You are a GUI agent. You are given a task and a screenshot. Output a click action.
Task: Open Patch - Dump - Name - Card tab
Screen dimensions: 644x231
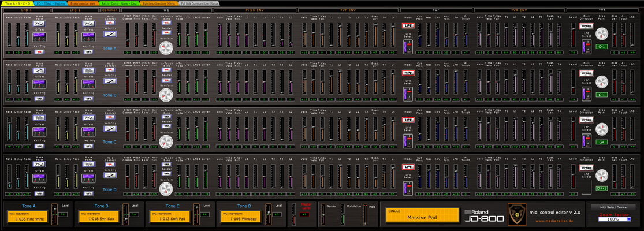coord(119,3)
